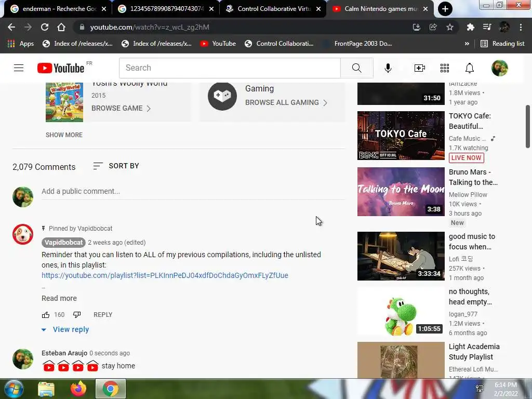Click the YouTube logo home link
Image resolution: width=532 pixels, height=399 pixels.
[x=61, y=68]
